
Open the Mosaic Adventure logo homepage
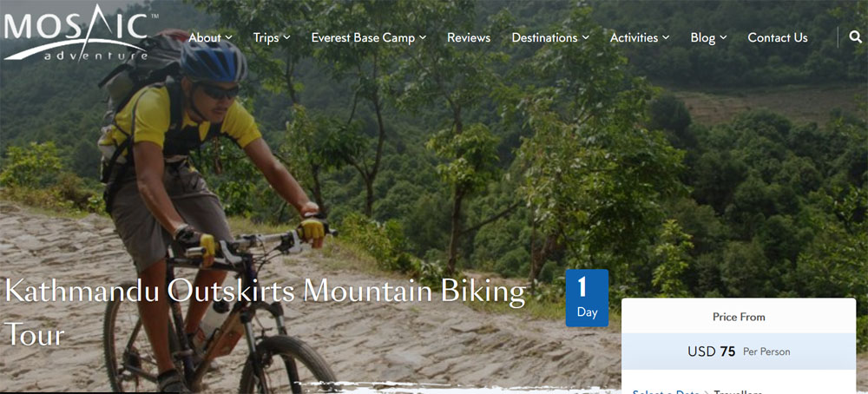click(x=77, y=33)
